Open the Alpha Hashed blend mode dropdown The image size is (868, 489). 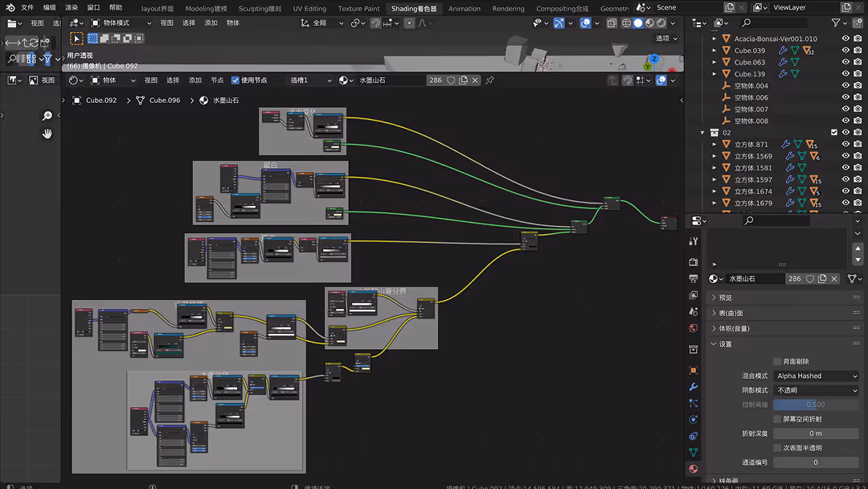tap(814, 376)
